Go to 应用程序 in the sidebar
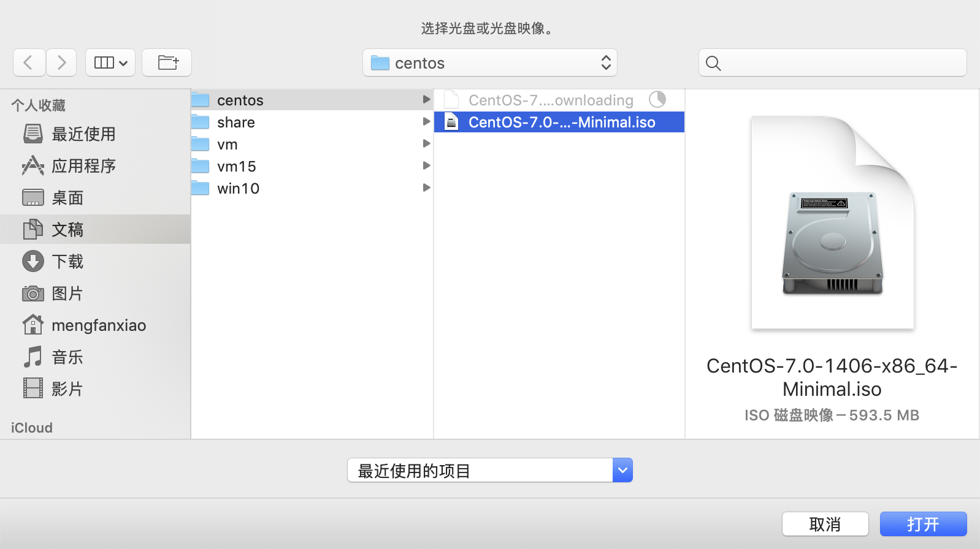The image size is (980, 549). coord(83,166)
